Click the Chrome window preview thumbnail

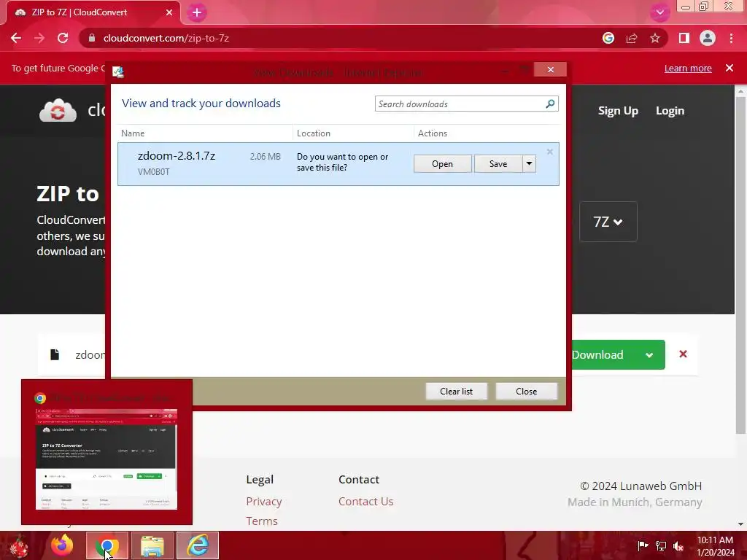[107, 459]
